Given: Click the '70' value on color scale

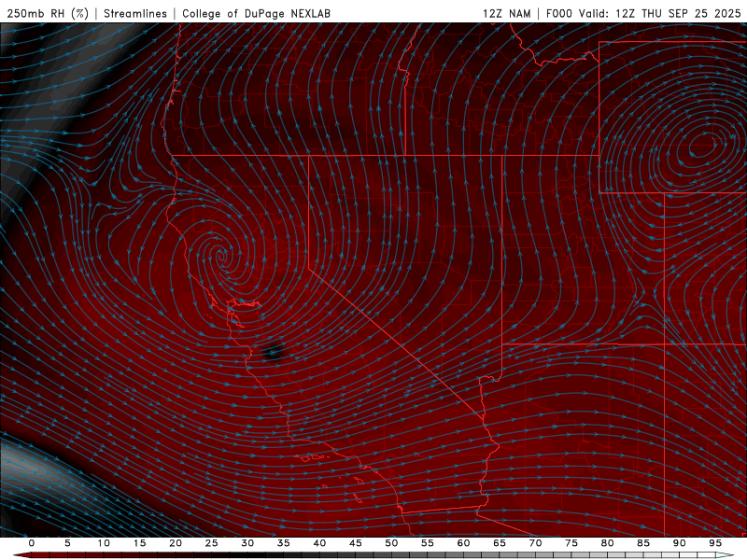Looking at the screenshot, I should (x=535, y=543).
